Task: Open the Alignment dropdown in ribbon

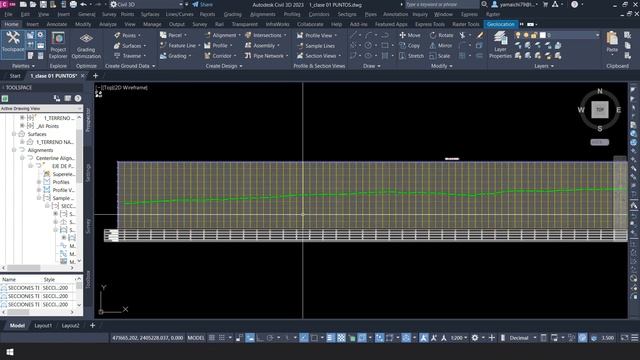Action: pyautogui.click(x=222, y=35)
